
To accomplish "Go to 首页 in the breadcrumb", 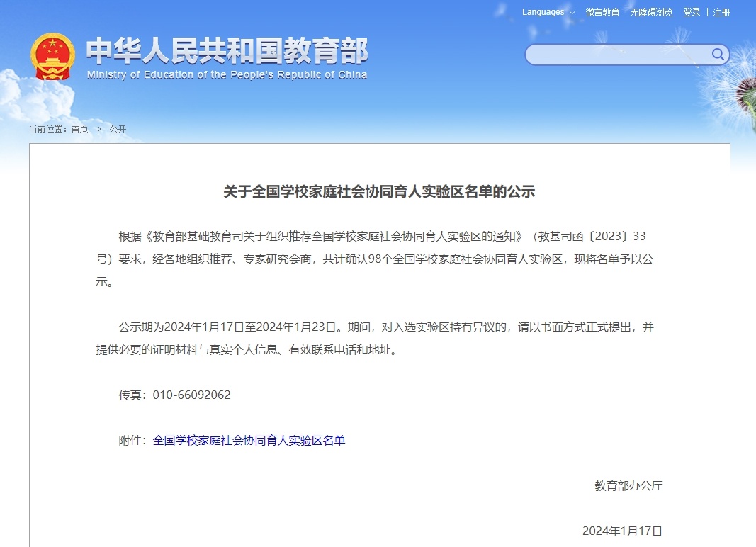I will coord(79,129).
